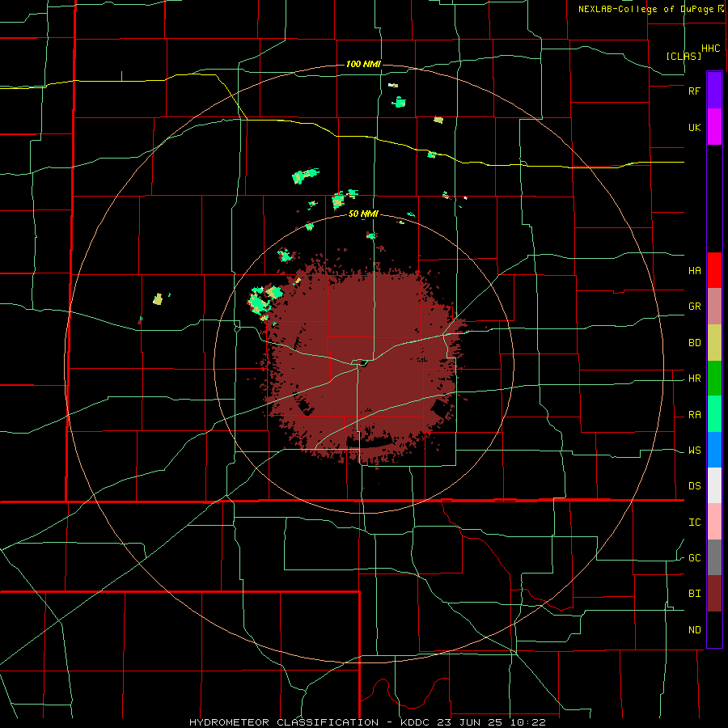Pick the light pink IC swatch
The width and height of the screenshot is (728, 728).
(714, 522)
